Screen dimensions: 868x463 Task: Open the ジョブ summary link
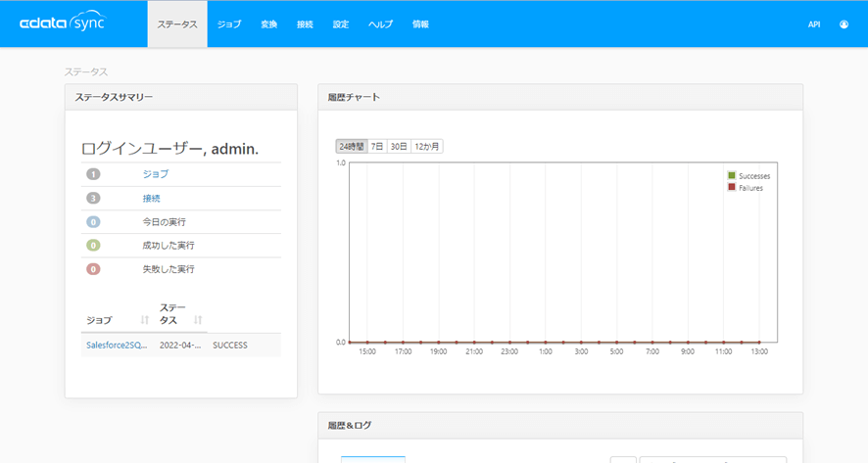tap(156, 174)
